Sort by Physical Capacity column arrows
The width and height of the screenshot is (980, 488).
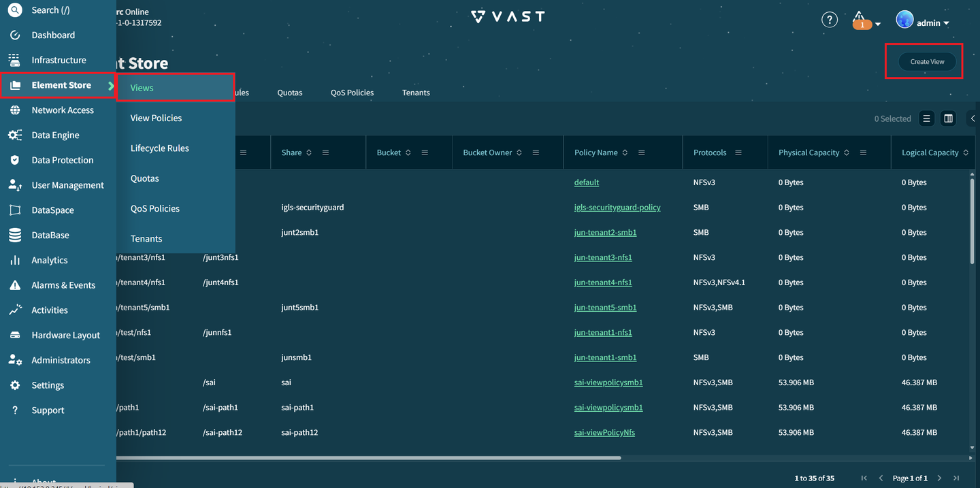coord(847,152)
